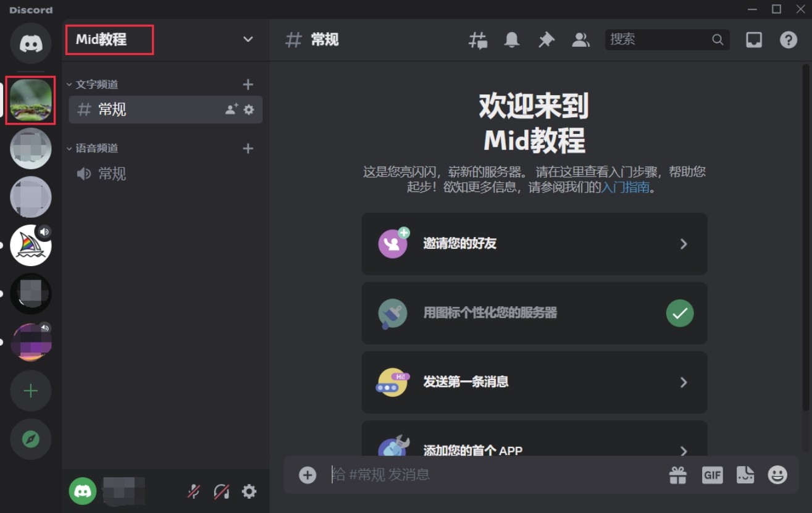Create channel in 文字频道 category
The height and width of the screenshot is (513, 812).
tap(248, 85)
